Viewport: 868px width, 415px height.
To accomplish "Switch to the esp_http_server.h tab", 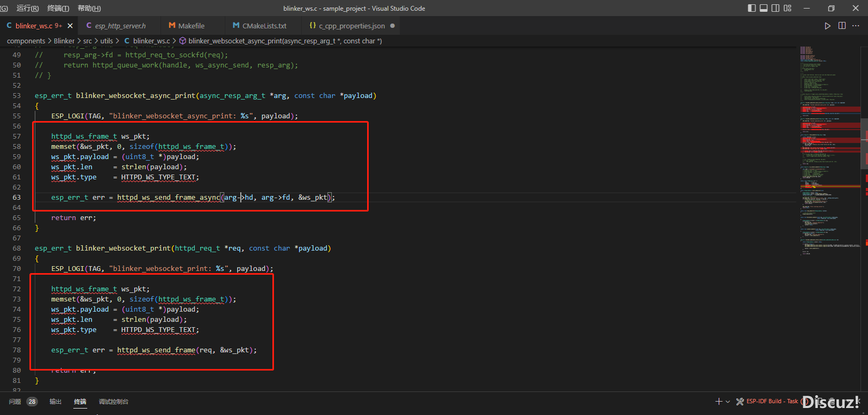I will point(120,26).
